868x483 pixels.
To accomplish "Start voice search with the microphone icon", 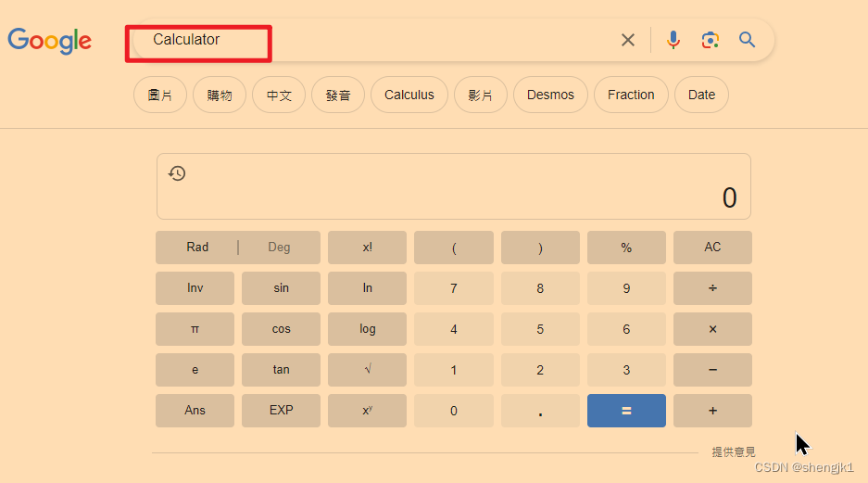I will 673,40.
